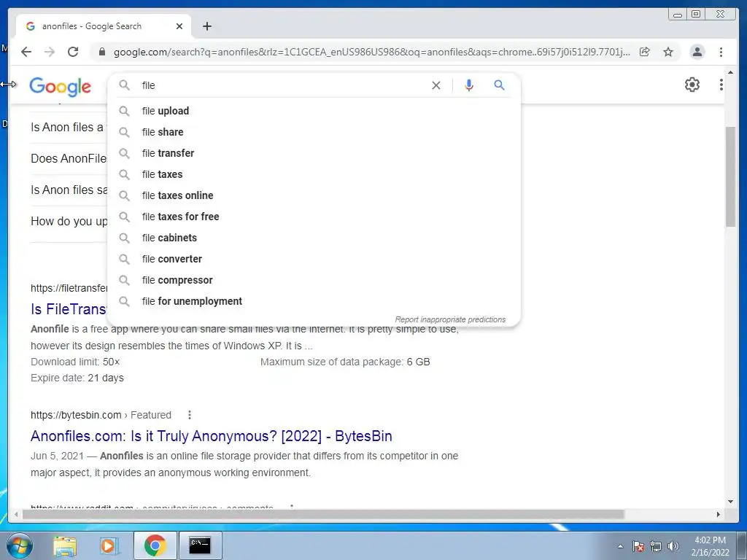Choose the 'file share' suggestion
The height and width of the screenshot is (560, 747).
coord(314,132)
